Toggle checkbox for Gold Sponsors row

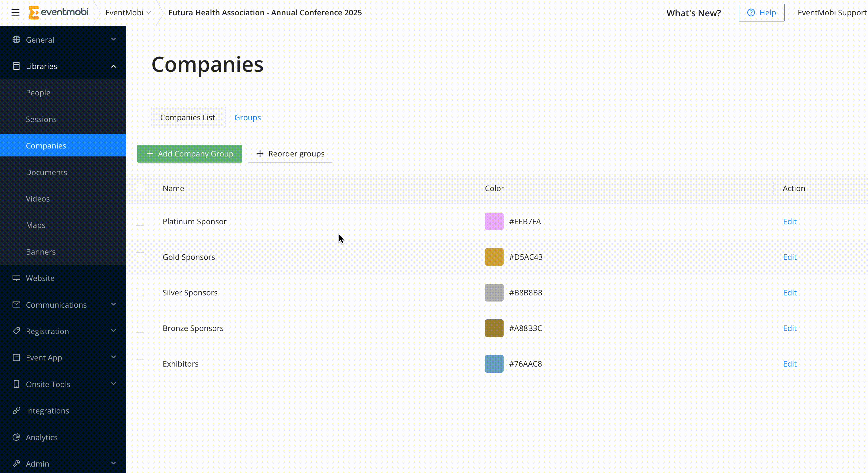140,257
